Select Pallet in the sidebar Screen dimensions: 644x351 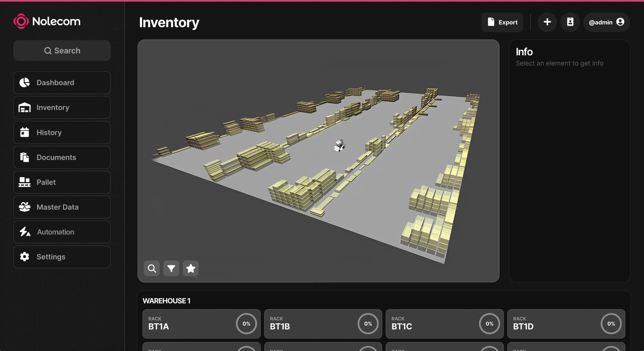click(62, 182)
